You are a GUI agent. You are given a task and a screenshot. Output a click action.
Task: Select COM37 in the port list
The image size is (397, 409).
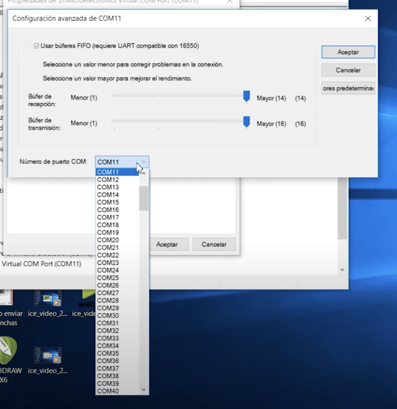pyautogui.click(x=117, y=368)
